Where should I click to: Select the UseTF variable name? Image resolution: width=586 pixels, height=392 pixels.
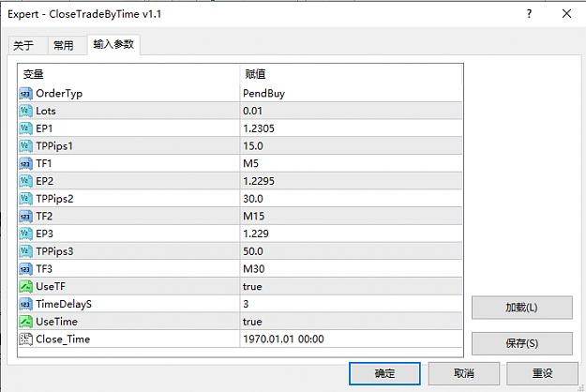coord(51,287)
